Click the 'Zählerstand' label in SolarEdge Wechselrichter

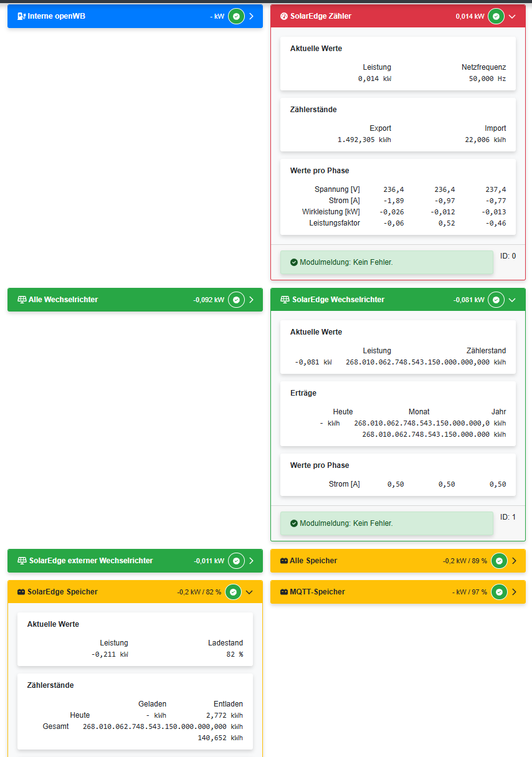(x=487, y=351)
